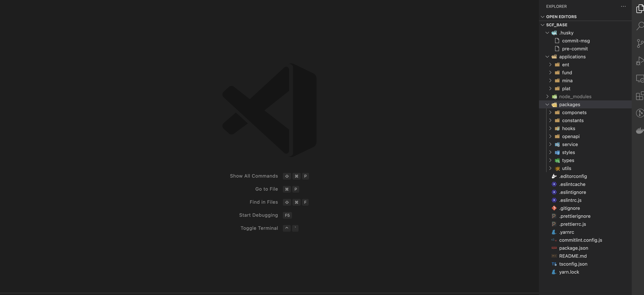
Task: Collapse the .husky folder
Action: pyautogui.click(x=566, y=33)
